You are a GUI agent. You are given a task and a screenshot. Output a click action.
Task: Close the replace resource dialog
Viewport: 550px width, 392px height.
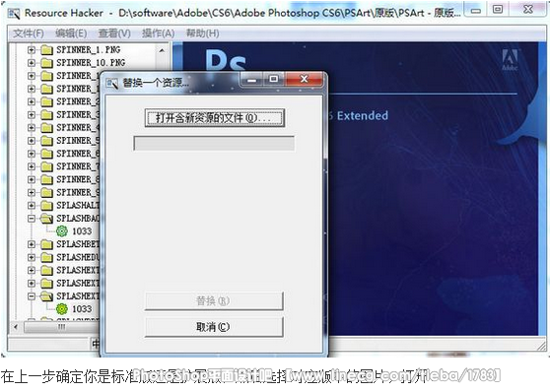coord(304,80)
